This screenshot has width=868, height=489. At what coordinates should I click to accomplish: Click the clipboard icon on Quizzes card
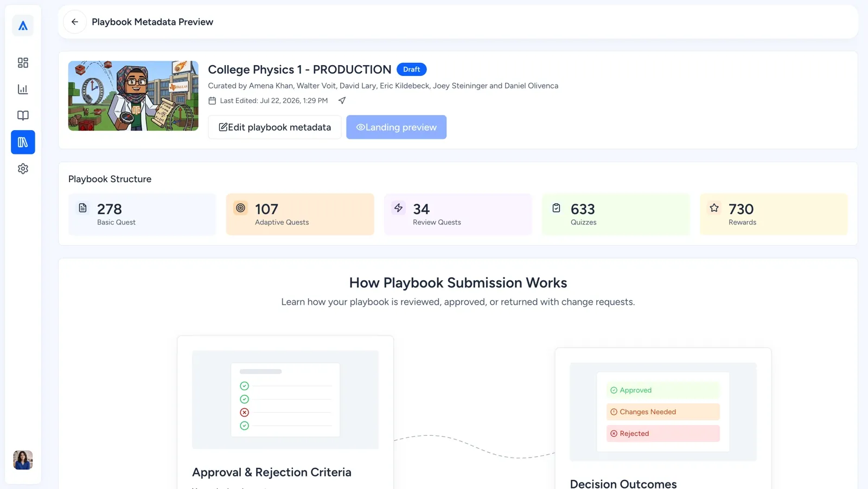[556, 208]
